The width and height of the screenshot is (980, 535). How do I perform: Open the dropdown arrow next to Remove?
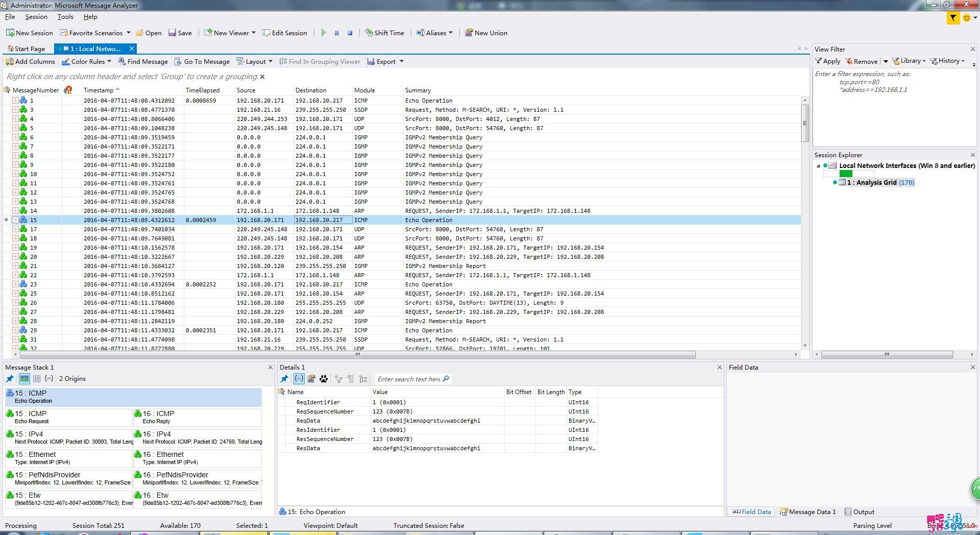point(886,61)
